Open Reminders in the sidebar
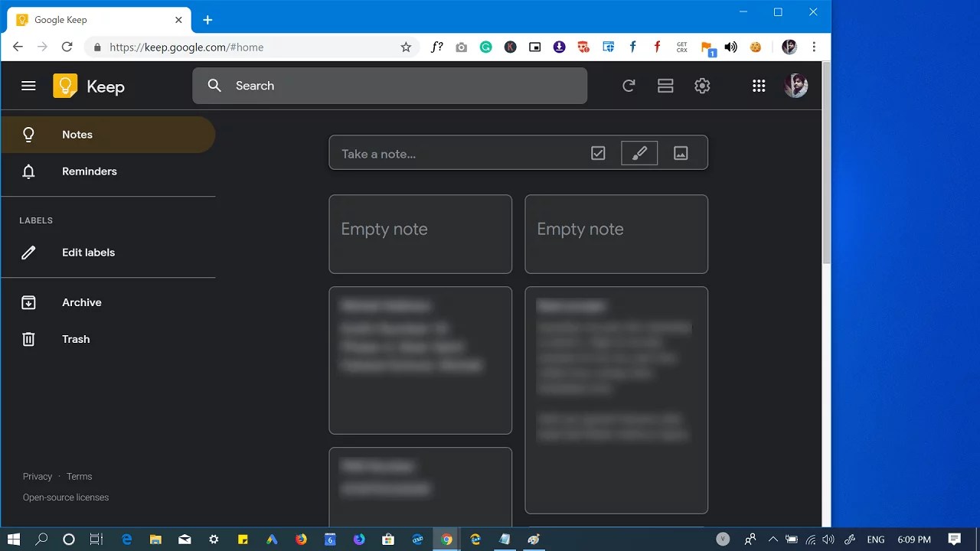The height and width of the screenshot is (551, 980). (108, 171)
